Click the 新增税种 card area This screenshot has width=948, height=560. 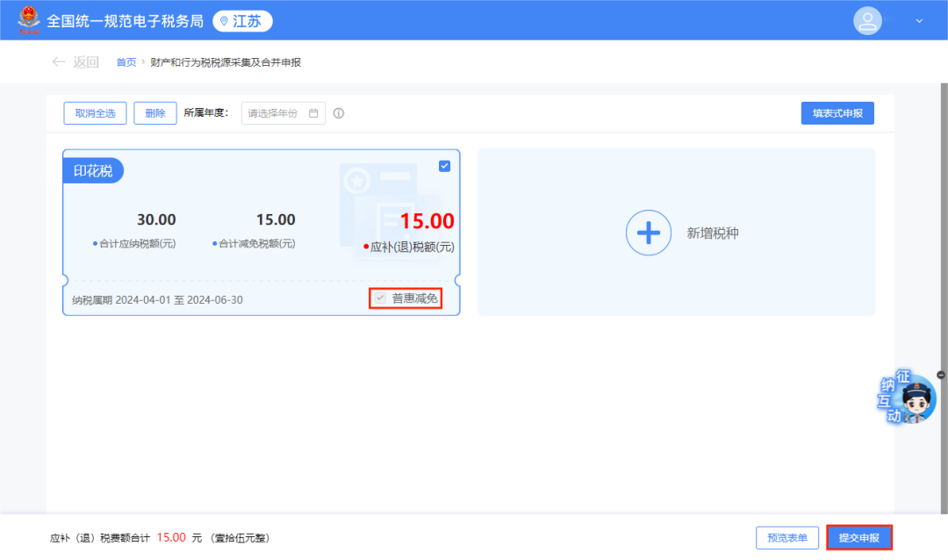pyautogui.click(x=676, y=233)
